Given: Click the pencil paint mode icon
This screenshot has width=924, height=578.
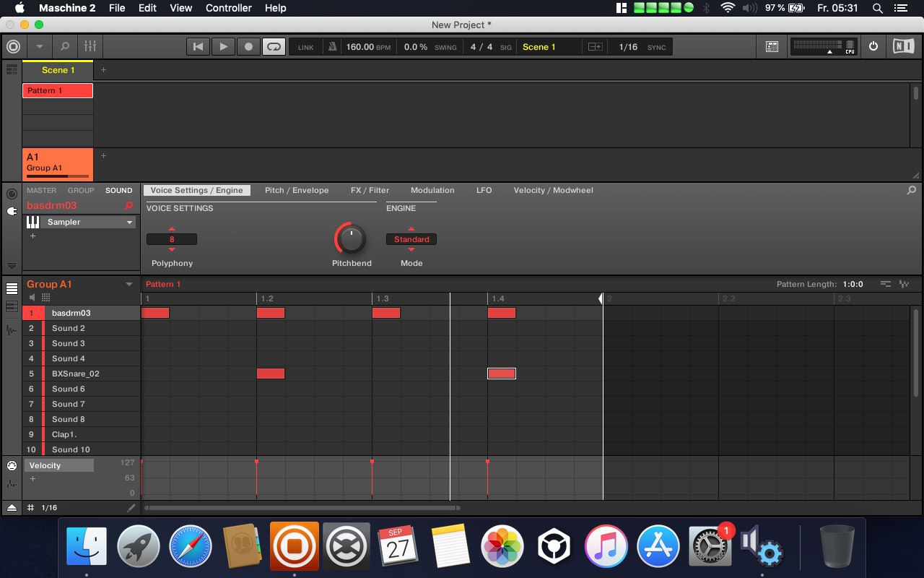Looking at the screenshot, I should [x=131, y=508].
